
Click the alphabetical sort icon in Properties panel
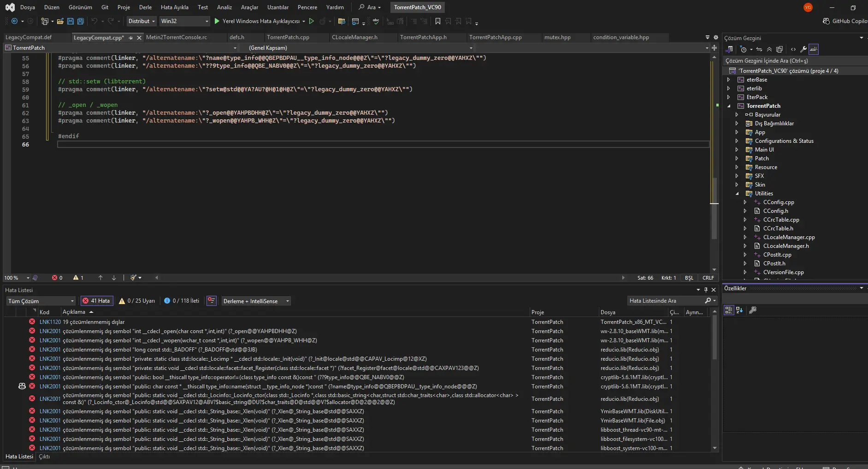click(739, 310)
